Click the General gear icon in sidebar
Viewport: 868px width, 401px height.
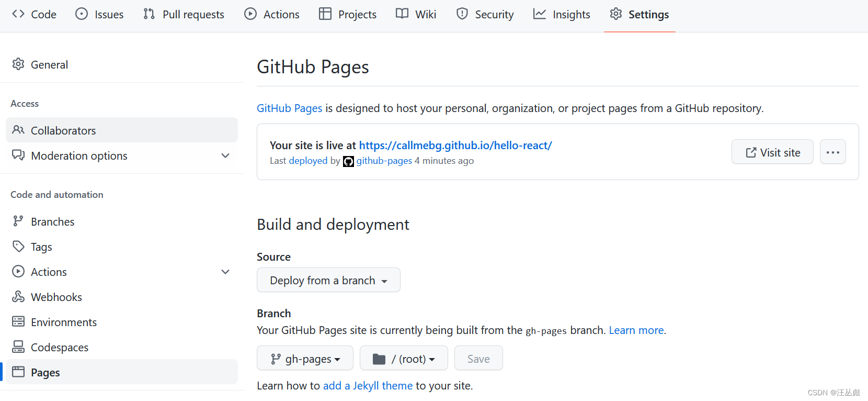pyautogui.click(x=18, y=64)
